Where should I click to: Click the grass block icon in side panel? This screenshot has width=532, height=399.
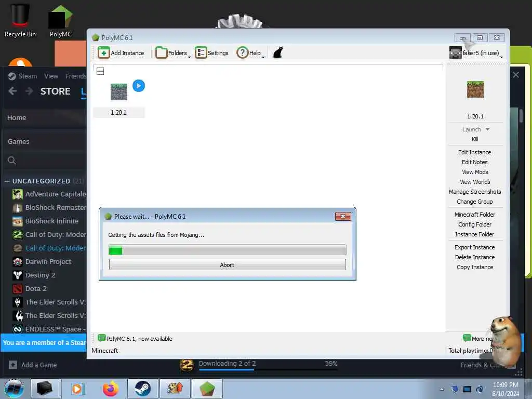click(475, 89)
